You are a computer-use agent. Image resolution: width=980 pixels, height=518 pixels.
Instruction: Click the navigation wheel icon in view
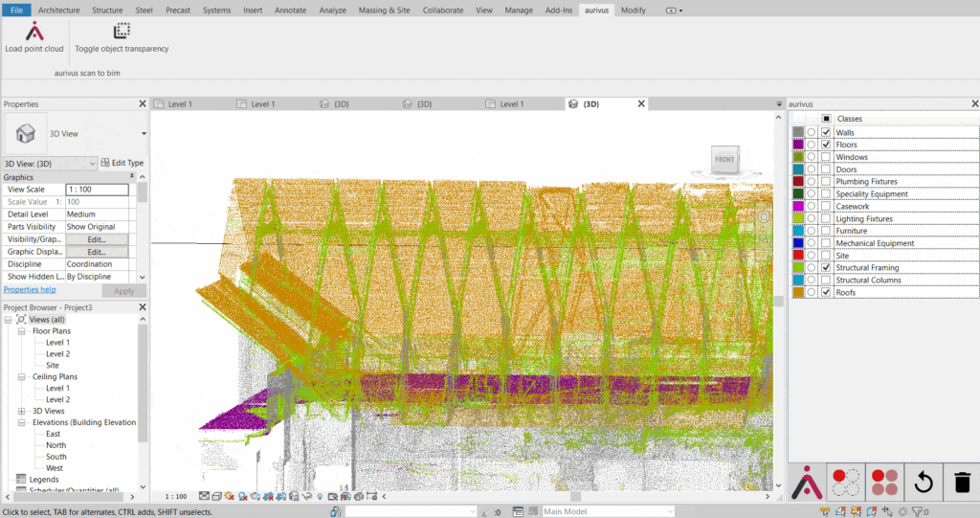(764, 217)
